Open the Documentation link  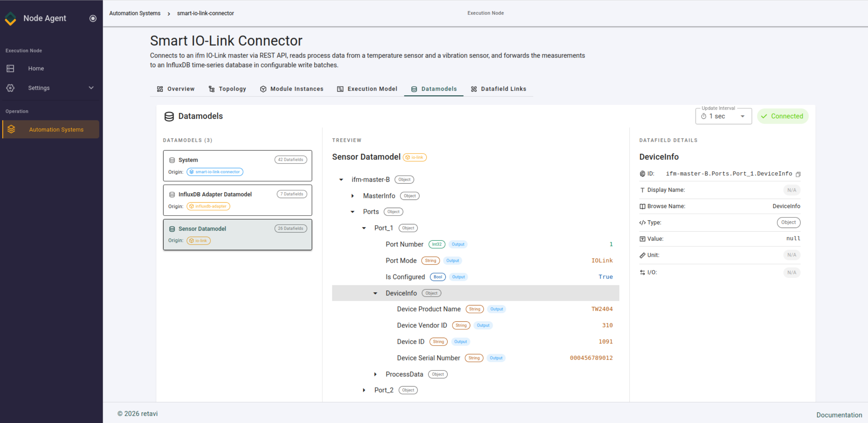(839, 415)
